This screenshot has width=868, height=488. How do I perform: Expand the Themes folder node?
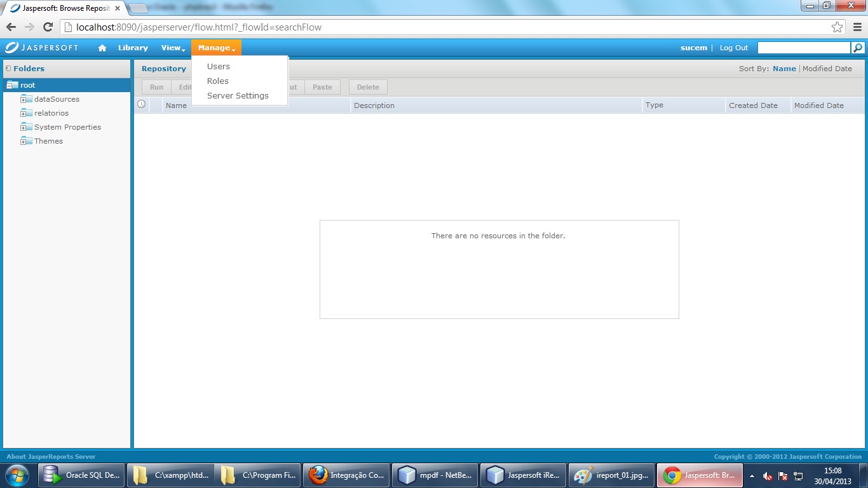point(23,142)
